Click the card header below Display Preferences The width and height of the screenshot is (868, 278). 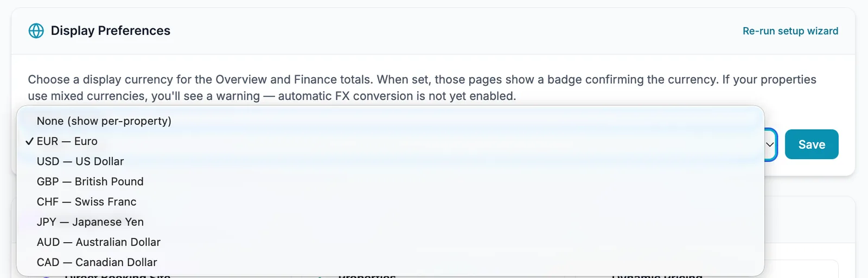point(808,219)
